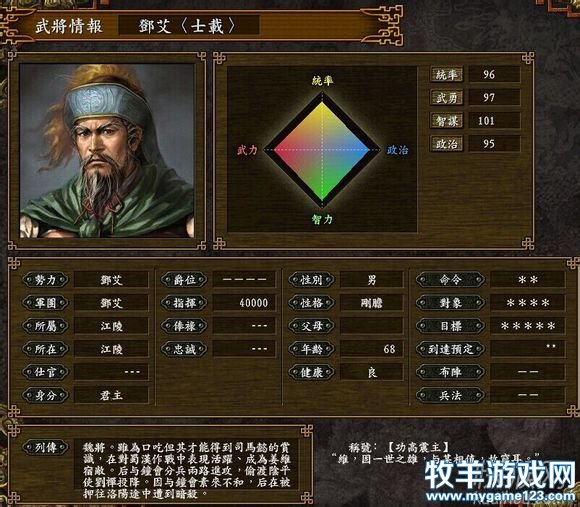Select the 軍團 field label

click(x=45, y=303)
